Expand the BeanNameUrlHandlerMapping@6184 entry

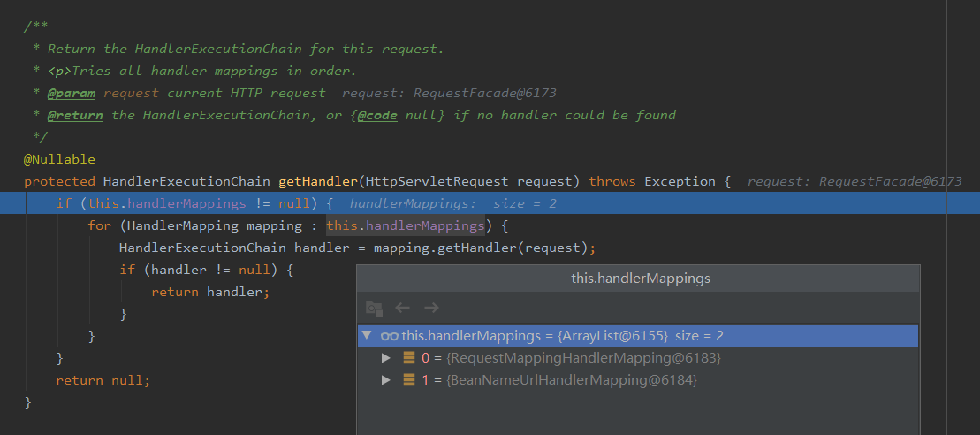click(x=386, y=380)
